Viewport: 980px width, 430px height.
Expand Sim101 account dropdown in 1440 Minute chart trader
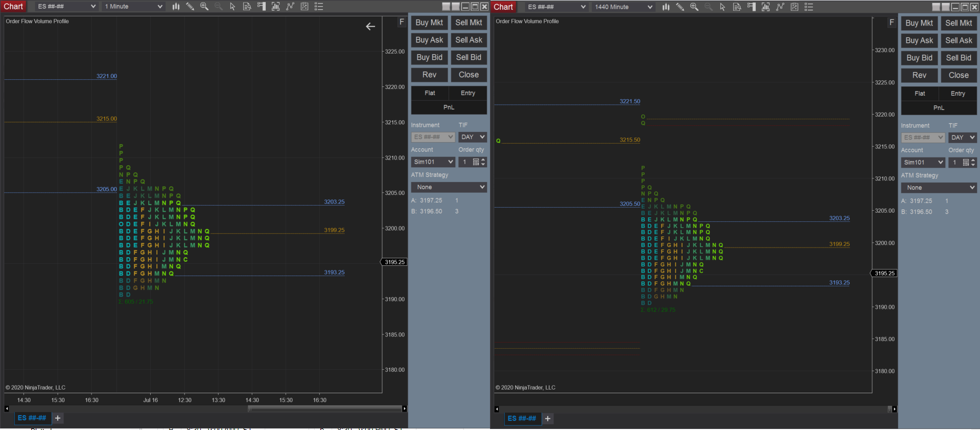pos(923,163)
